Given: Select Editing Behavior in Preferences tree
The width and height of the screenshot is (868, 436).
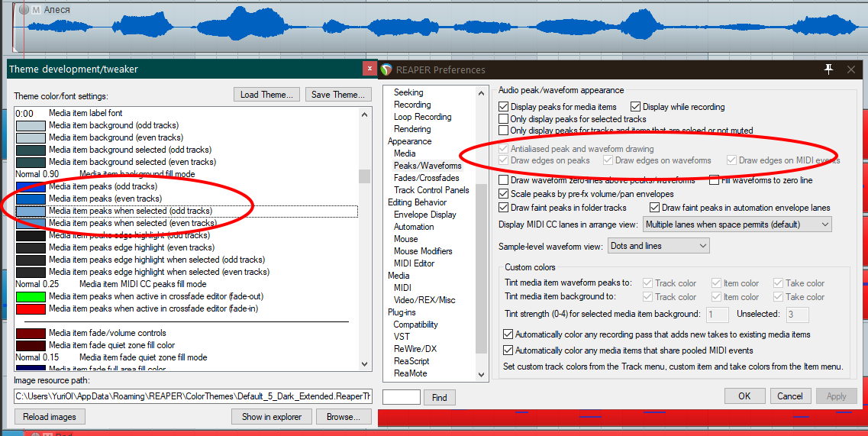Looking at the screenshot, I should click(x=417, y=202).
